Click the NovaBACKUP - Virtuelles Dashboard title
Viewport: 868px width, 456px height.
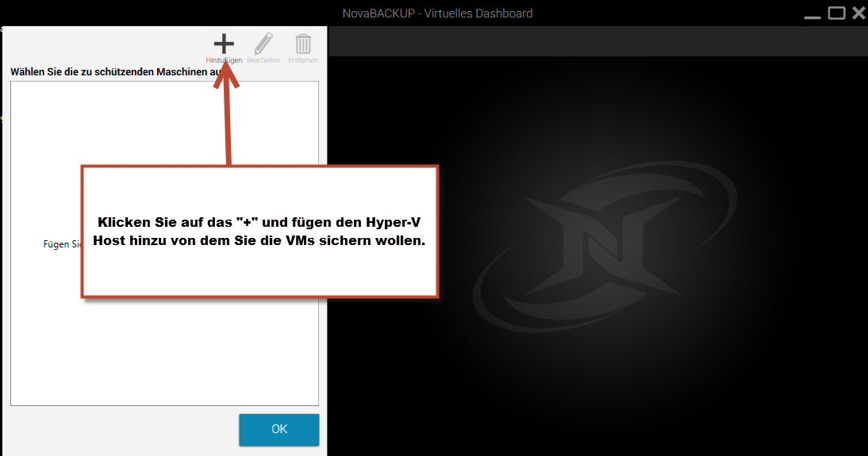pos(437,13)
